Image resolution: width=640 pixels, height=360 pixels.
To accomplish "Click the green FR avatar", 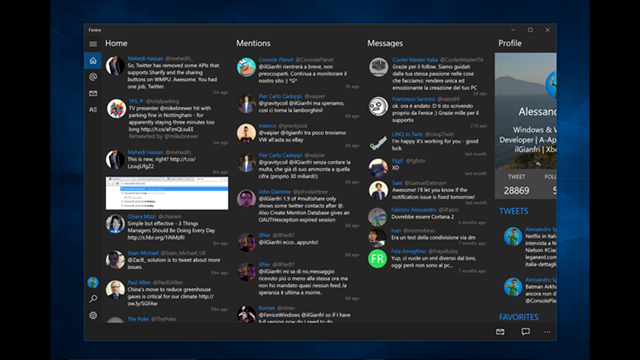I will tap(377, 259).
